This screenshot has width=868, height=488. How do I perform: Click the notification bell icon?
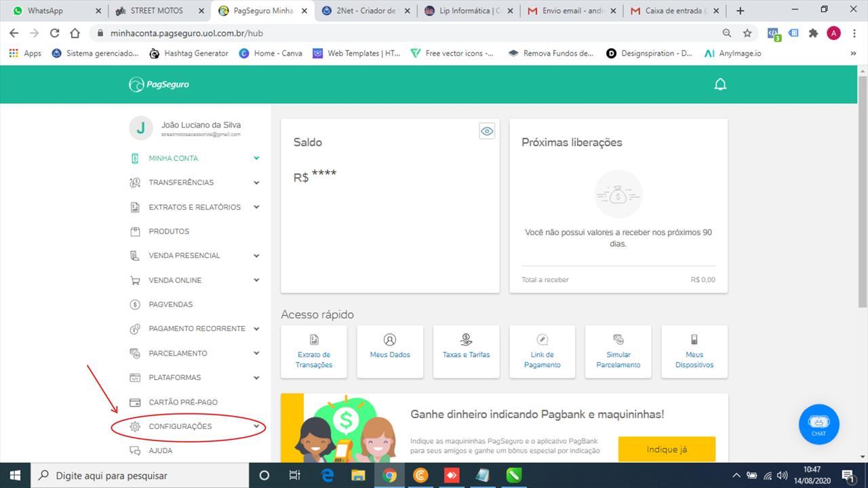pyautogui.click(x=720, y=84)
